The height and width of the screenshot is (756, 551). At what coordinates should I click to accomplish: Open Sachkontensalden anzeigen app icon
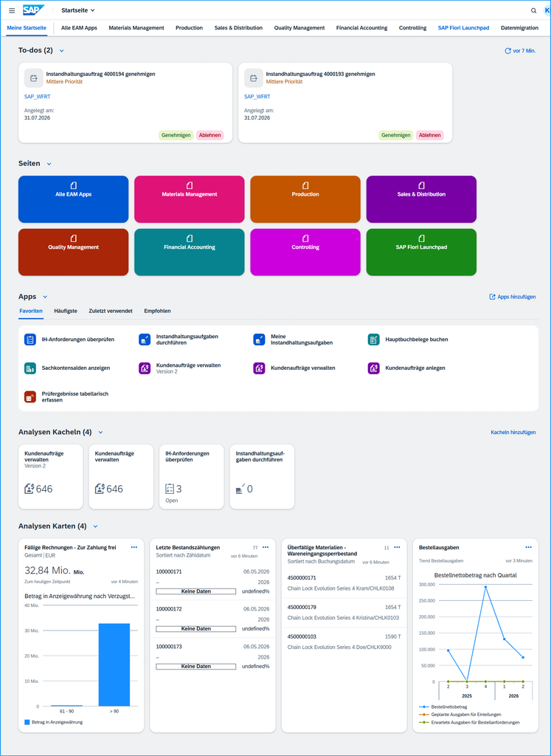coord(30,368)
